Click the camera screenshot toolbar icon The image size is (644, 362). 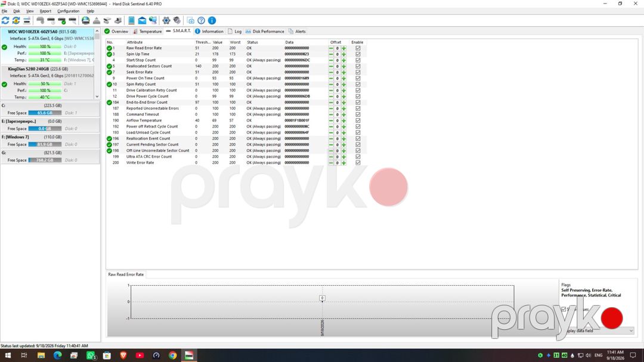coord(191,20)
